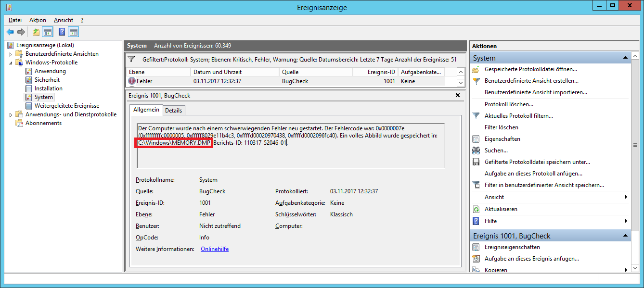Collapse the Windows-Protokolle tree node
Screen dimensions: 644x288
coord(11,63)
